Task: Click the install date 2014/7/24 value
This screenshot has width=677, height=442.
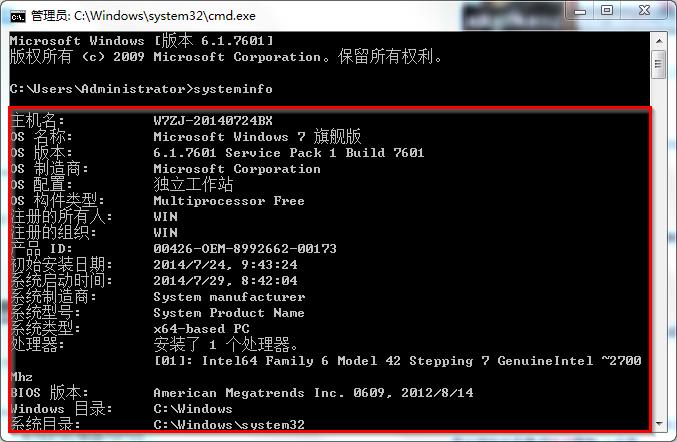Action: 225,265
